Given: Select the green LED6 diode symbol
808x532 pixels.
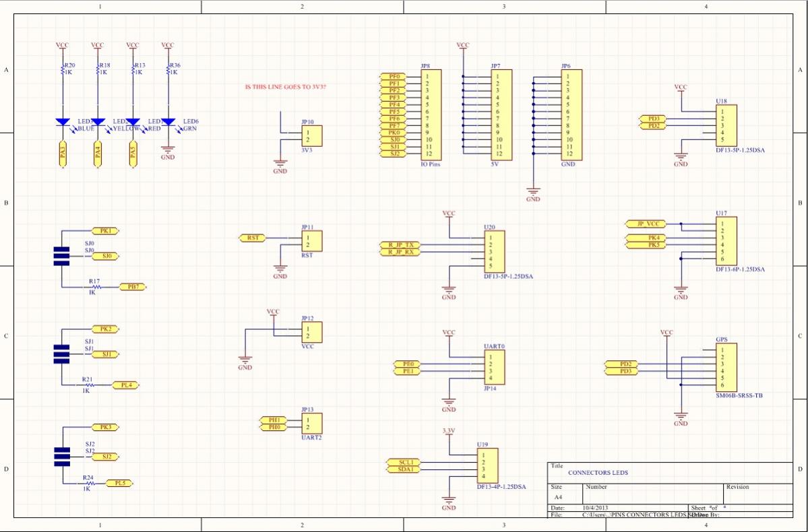Looking at the screenshot, I should pyautogui.click(x=168, y=122).
